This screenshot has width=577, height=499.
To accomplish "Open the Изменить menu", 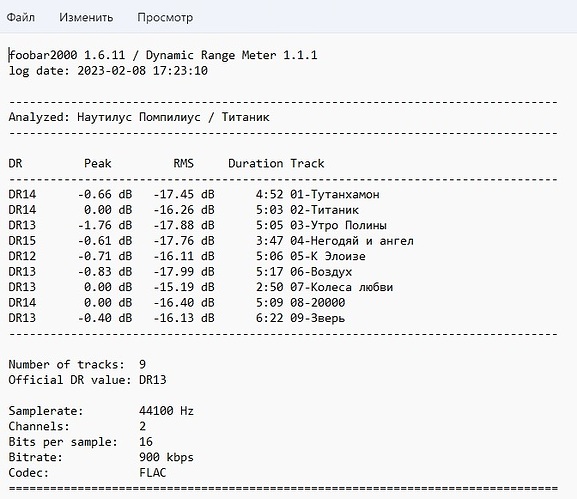I will pos(86,17).
